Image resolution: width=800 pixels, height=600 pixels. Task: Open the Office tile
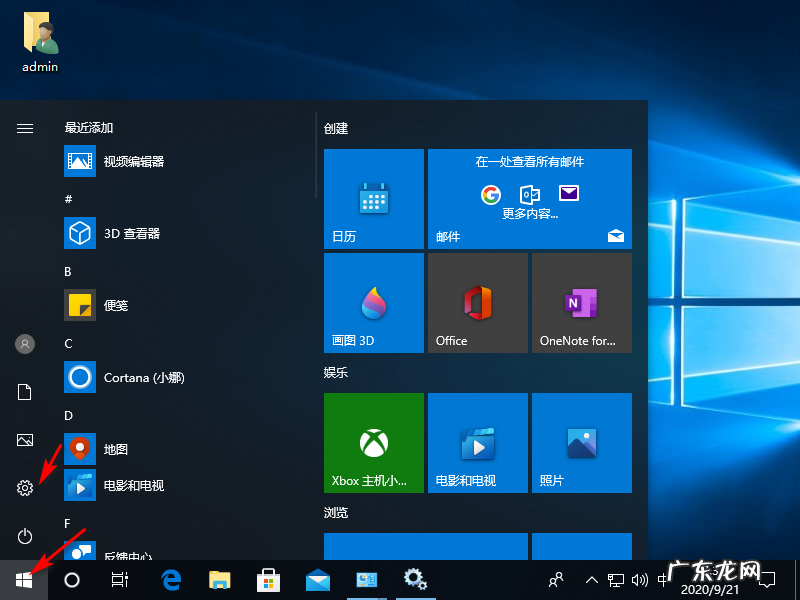(477, 302)
